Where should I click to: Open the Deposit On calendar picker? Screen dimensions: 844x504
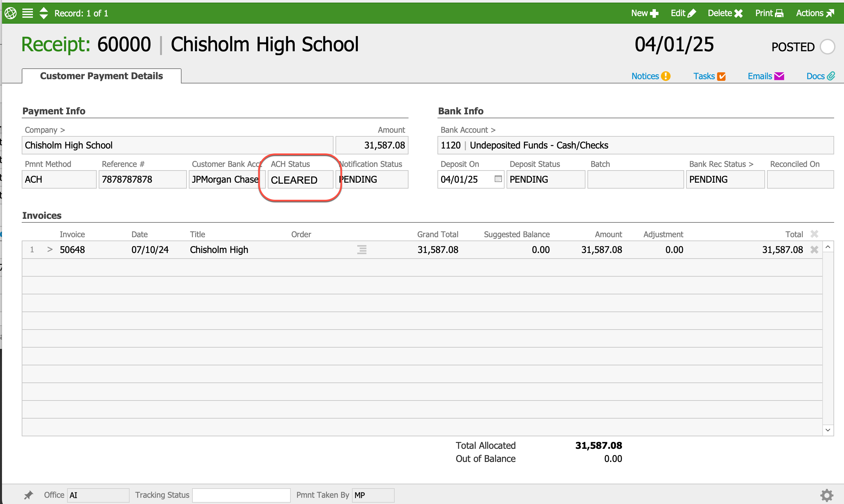coord(498,179)
